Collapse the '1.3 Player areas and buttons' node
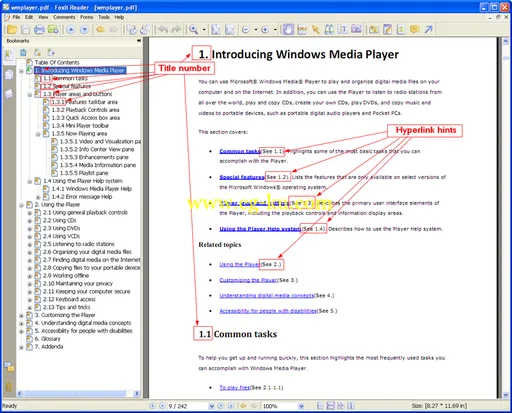This screenshot has width=512, height=413. tap(30, 95)
